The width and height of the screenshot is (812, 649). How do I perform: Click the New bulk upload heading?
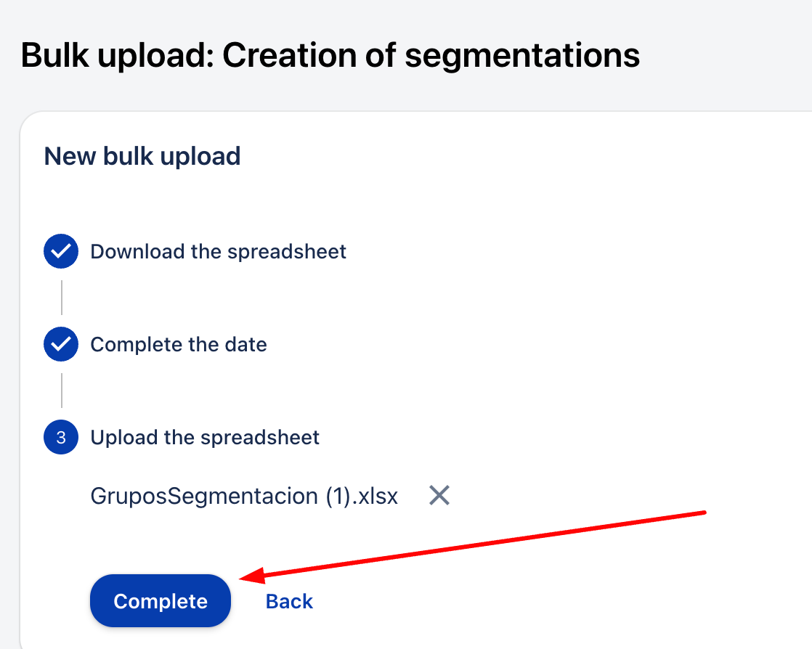[x=142, y=156]
